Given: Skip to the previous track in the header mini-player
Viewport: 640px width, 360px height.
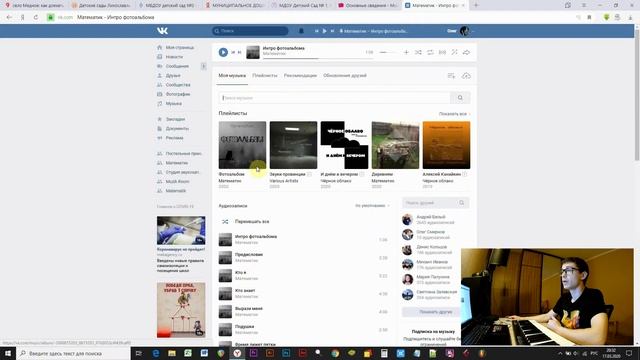Looking at the screenshot, I should pyautogui.click(x=316, y=31).
